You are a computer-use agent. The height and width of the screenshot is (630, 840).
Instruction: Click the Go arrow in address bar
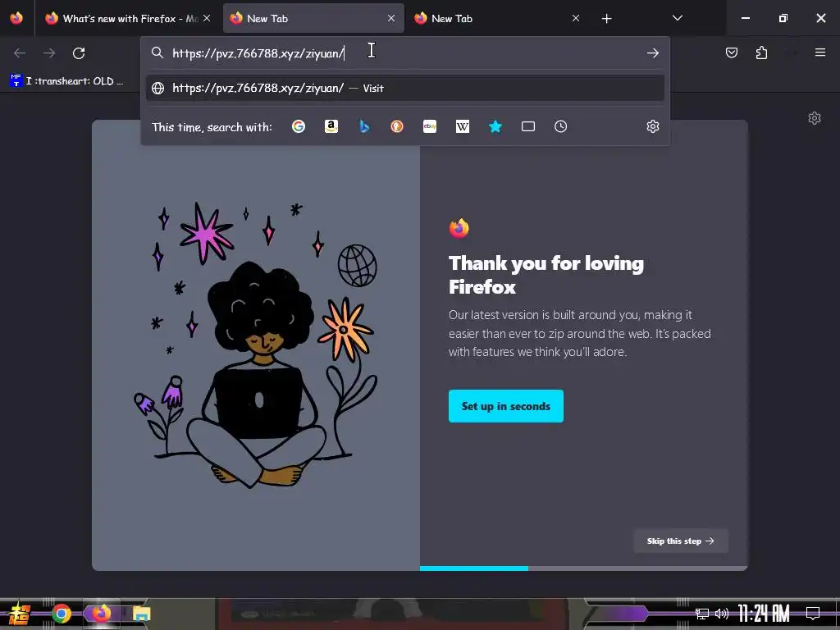(x=652, y=53)
